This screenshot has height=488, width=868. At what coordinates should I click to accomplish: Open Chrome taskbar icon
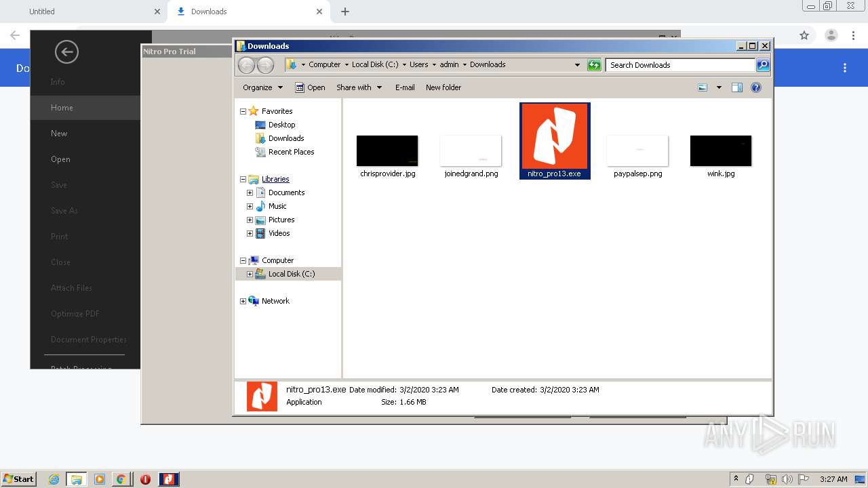coord(121,479)
